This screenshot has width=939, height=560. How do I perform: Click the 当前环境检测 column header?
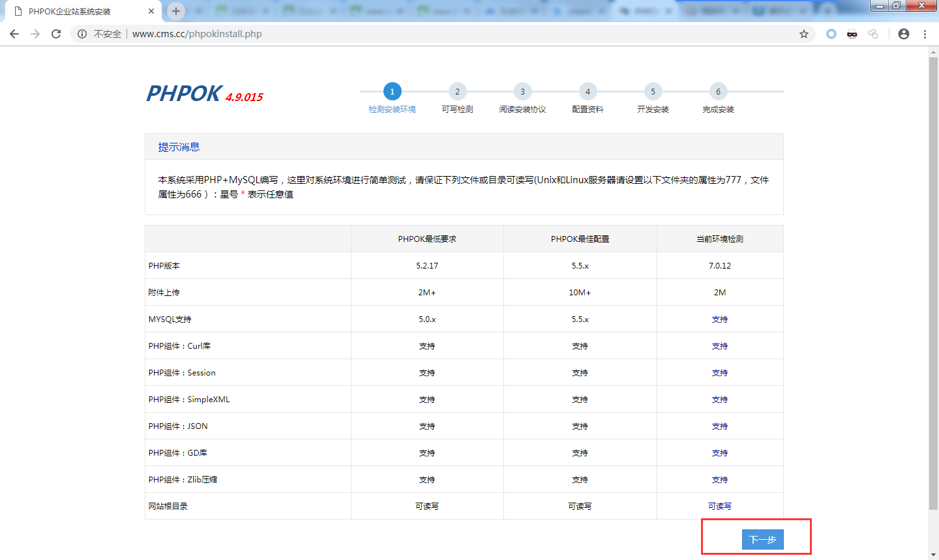(720, 239)
